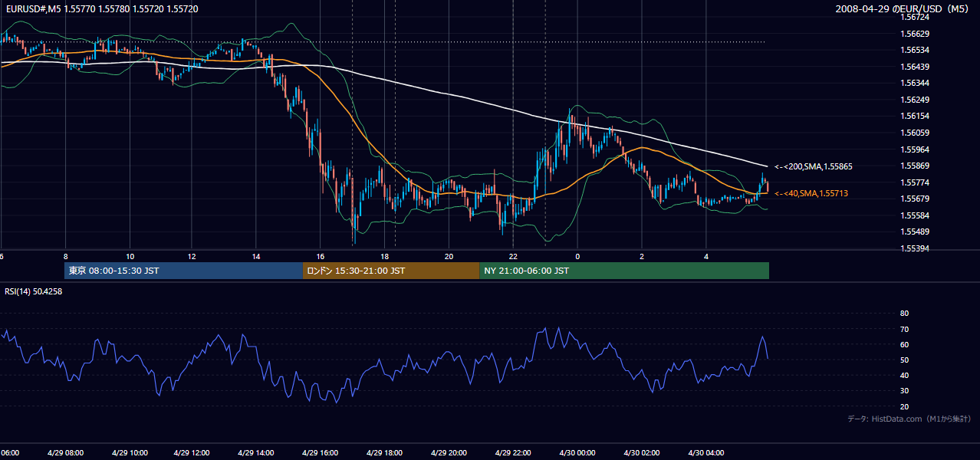
Task: Click hour label 18 below price chart
Action: 385,256
